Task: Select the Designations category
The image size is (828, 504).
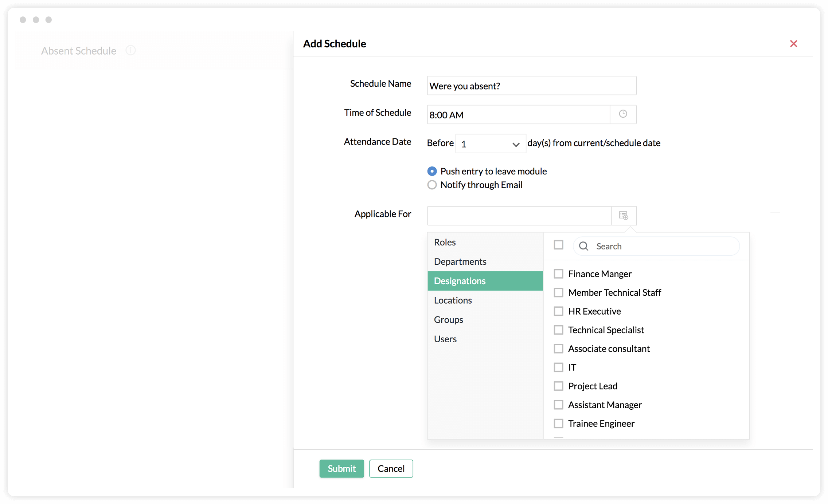Action: (x=485, y=281)
